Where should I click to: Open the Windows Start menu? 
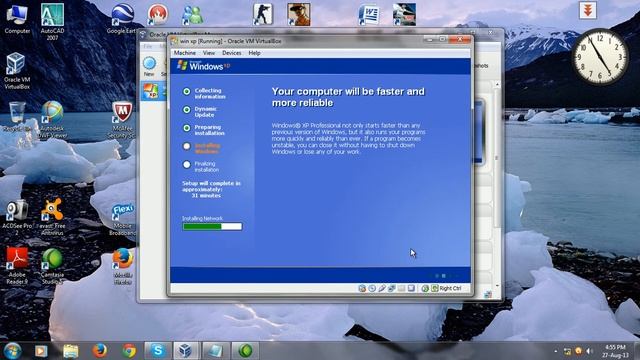point(13,351)
